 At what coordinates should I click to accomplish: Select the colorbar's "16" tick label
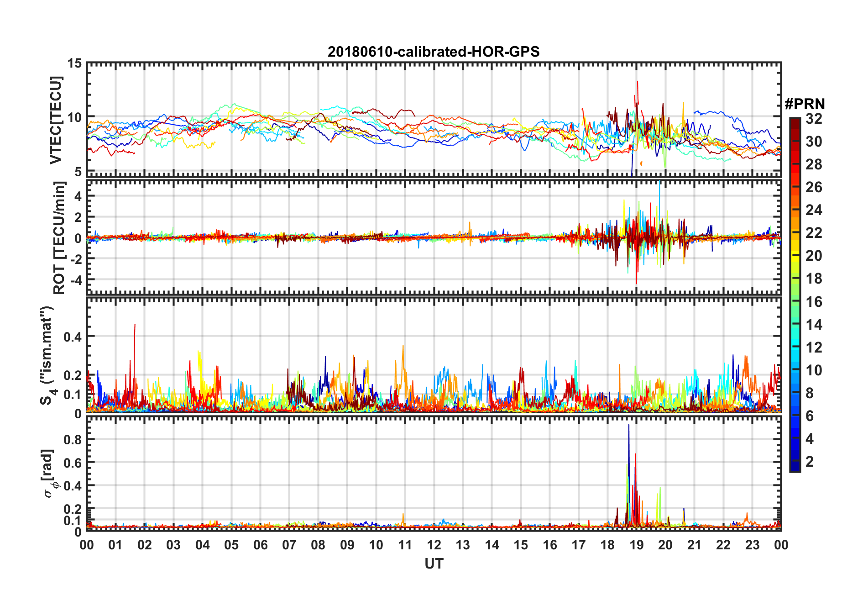click(814, 302)
